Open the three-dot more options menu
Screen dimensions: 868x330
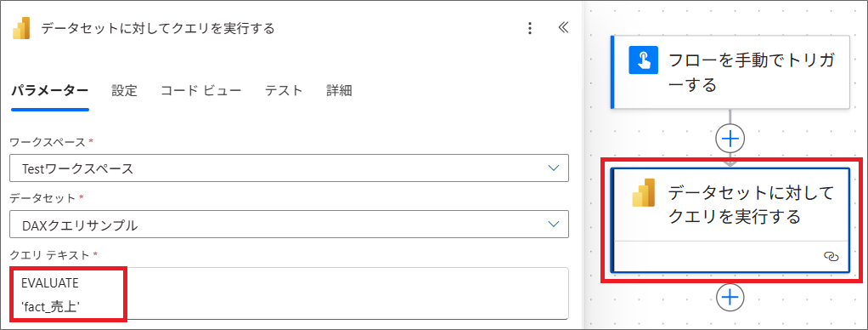pos(530,28)
